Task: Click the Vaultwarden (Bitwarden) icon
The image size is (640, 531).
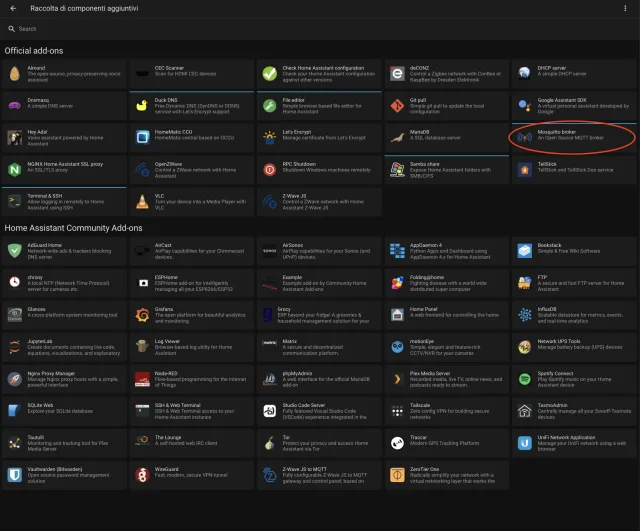Action: [14, 472]
